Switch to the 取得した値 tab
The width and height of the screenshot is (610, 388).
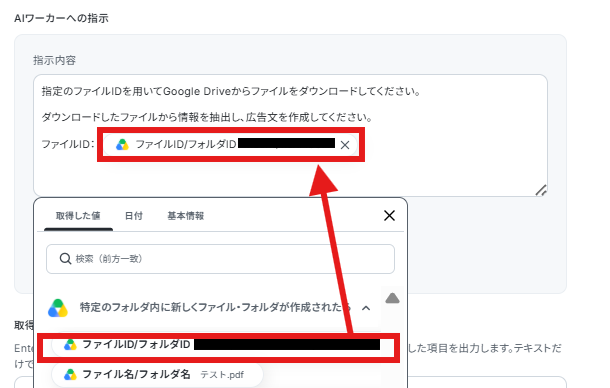tap(78, 216)
